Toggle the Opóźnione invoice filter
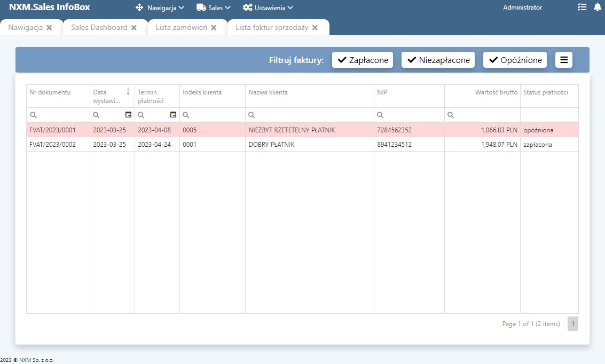 (515, 60)
